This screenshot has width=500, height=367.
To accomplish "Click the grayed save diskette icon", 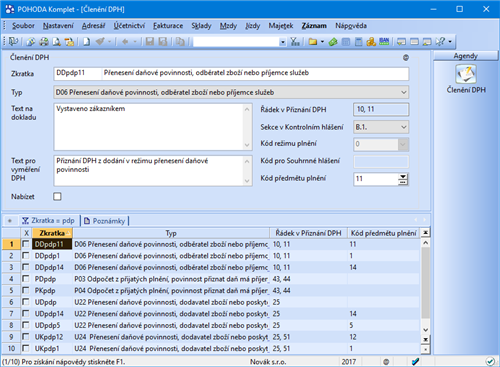I will click(x=150, y=42).
